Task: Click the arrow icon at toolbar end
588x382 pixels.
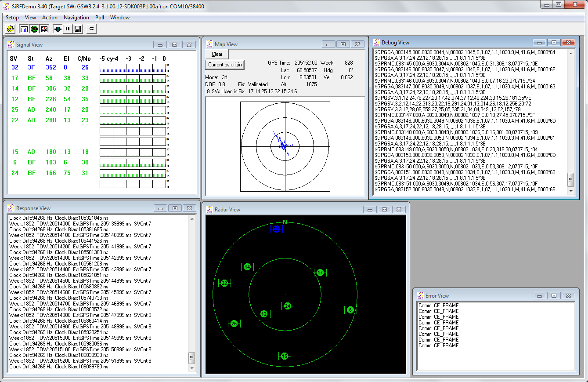Action: [91, 29]
